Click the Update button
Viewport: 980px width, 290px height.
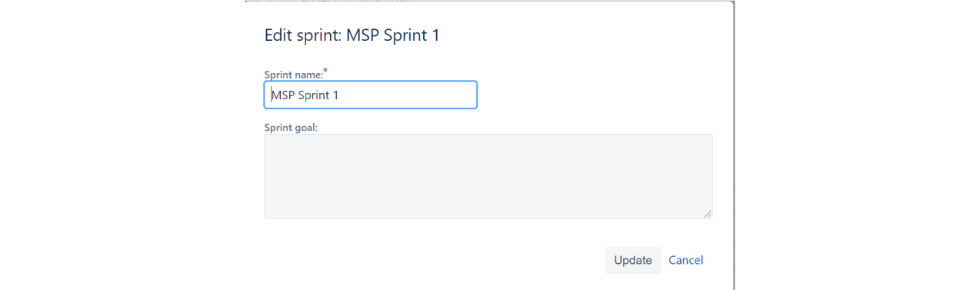coord(632,260)
